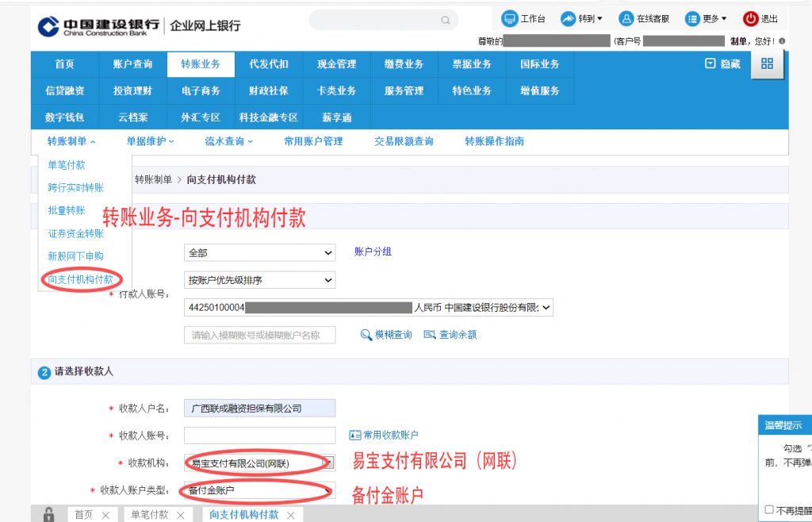Screen dimensions: 812x522
Task: Select 证券资金转账 menu entry
Action: pyautogui.click(x=76, y=233)
